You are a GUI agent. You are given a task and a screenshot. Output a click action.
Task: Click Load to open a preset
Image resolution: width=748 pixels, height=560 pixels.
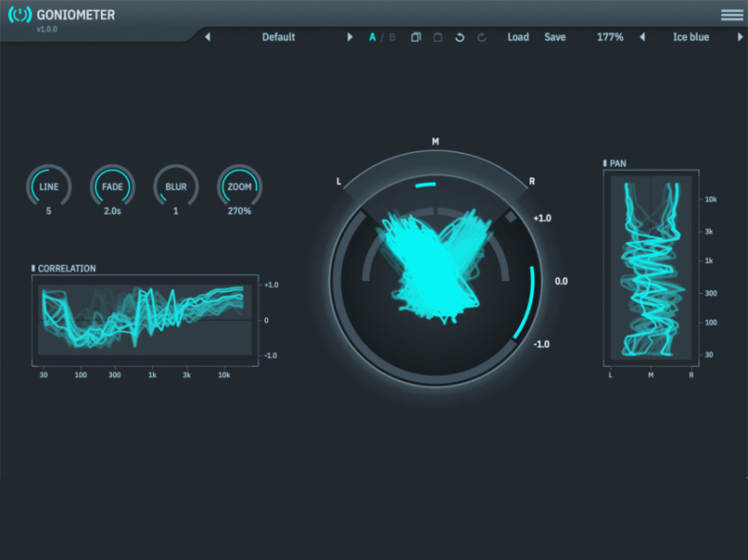(x=517, y=37)
